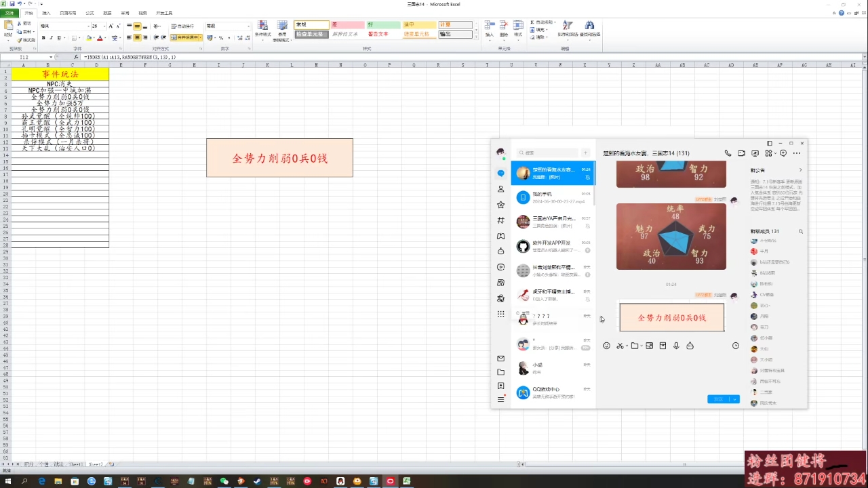This screenshot has width=868, height=488.
Task: Open the contacts icon in QQ sidebar
Action: 500,189
